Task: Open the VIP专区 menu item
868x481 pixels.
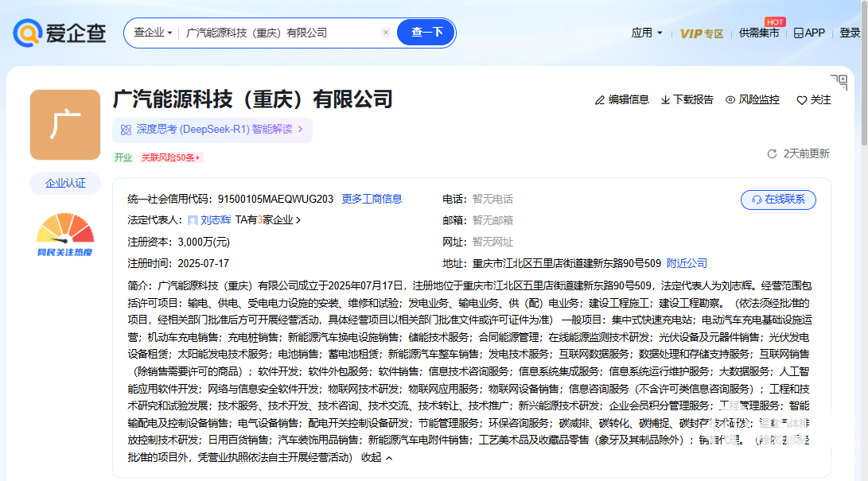Action: tap(701, 33)
